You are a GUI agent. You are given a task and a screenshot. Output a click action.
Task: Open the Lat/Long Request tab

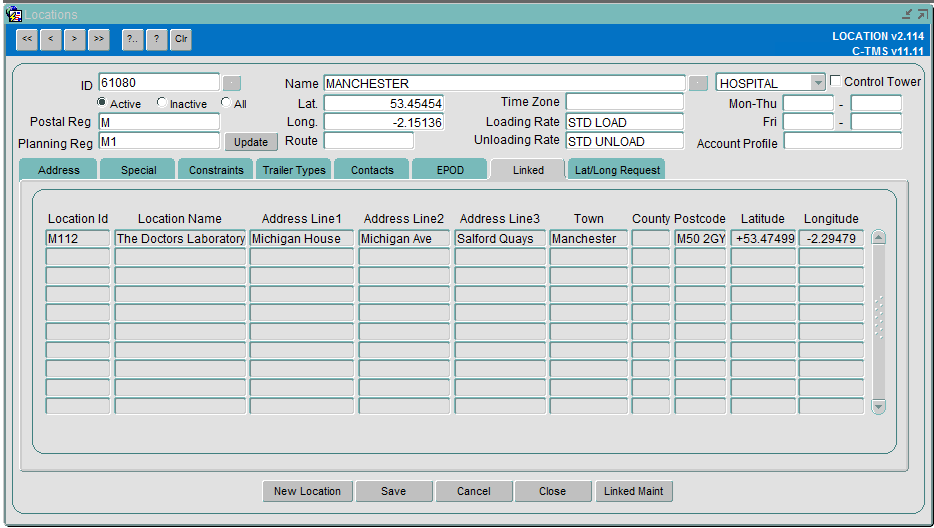point(617,170)
